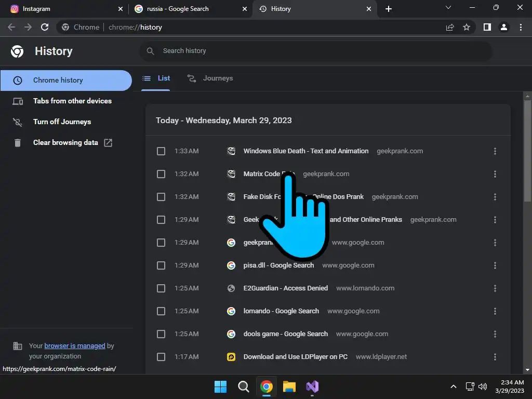The height and width of the screenshot is (399, 532).
Task: Open more actions for LDPlayer entry
Action: (x=495, y=357)
